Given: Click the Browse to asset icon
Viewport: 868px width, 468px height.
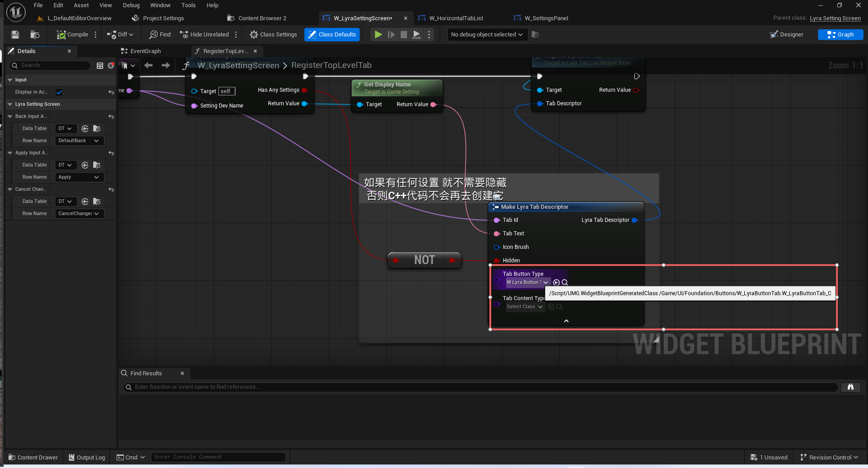Looking at the screenshot, I should click(x=35, y=35).
